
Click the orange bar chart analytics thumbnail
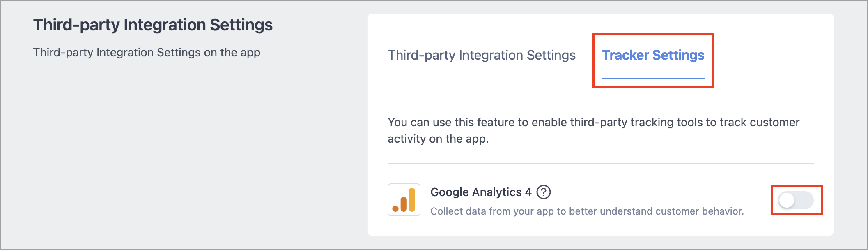point(404,200)
